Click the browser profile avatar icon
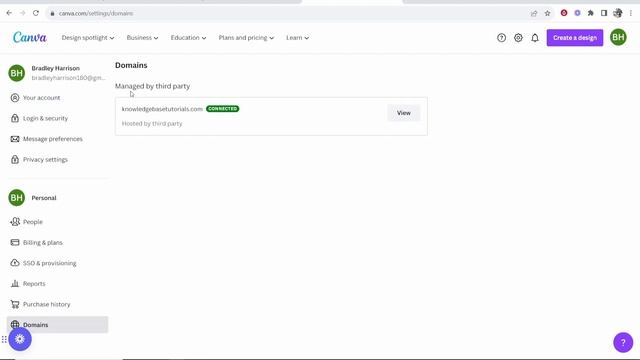The width and height of the screenshot is (640, 360). click(x=618, y=13)
